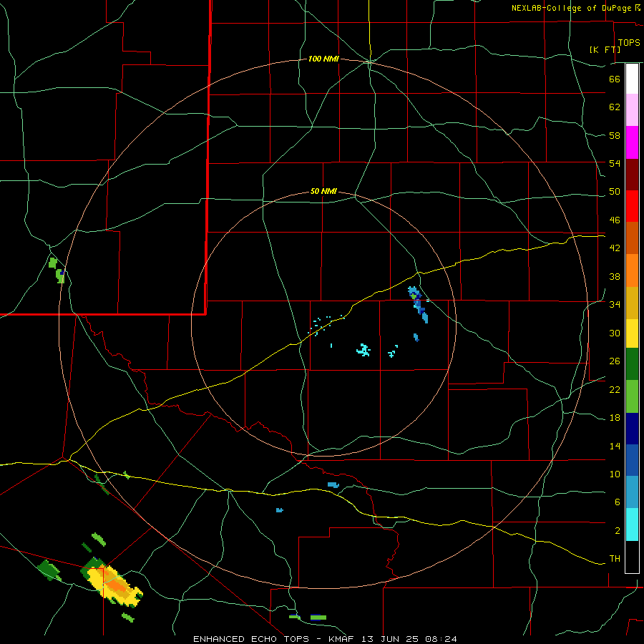Choose the navy swatch between 14 and 18
Screen dimensions: 644x644
(632, 429)
